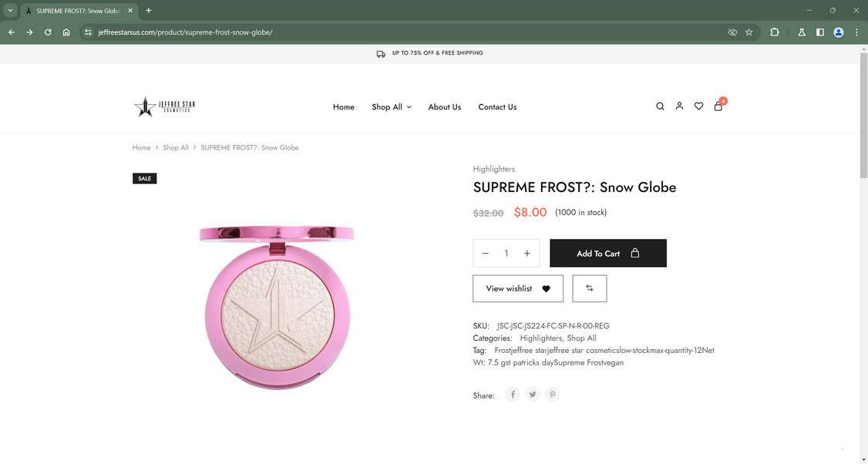The height and width of the screenshot is (464, 868).
Task: Share product on Facebook
Action: click(x=513, y=395)
